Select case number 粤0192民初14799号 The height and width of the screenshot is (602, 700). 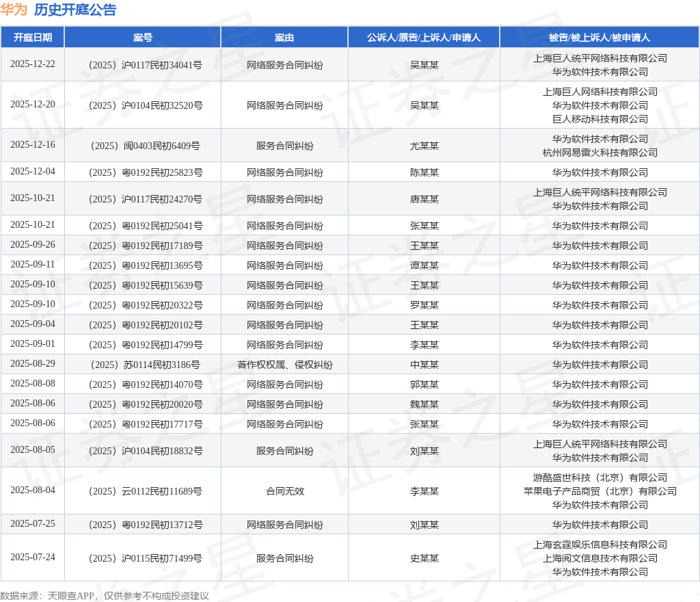(x=146, y=345)
